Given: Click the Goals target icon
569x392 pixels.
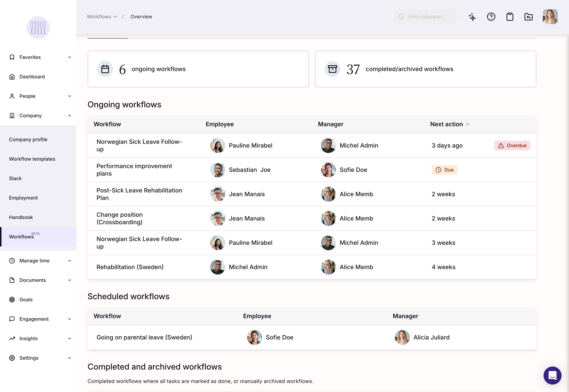Looking at the screenshot, I should click(x=12, y=299).
